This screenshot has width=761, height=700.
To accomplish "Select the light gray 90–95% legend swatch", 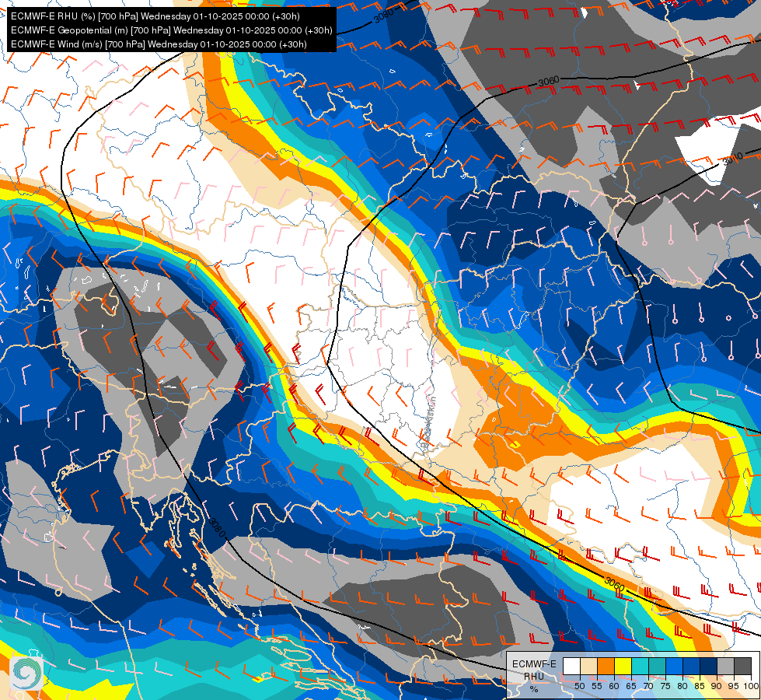I will tap(725, 666).
